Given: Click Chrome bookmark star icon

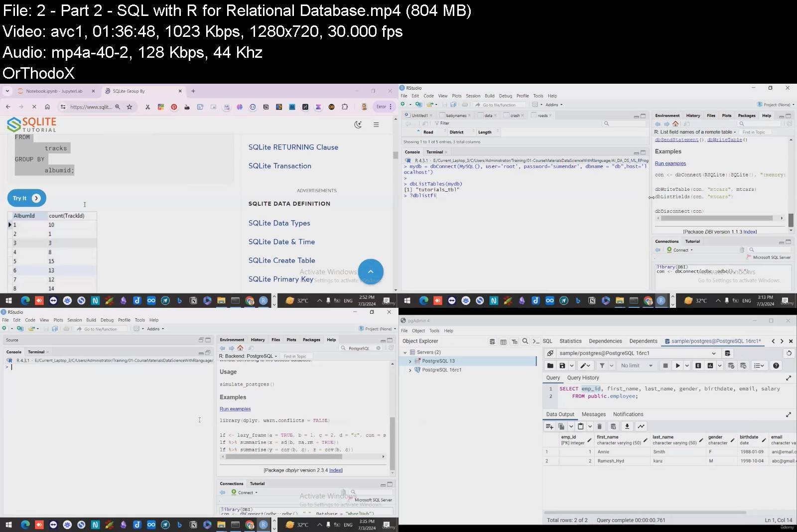Looking at the screenshot, I should coord(130,107).
